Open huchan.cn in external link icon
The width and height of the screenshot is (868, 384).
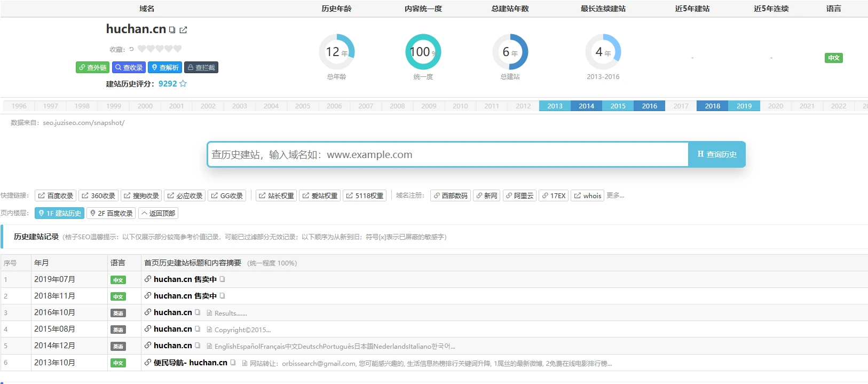[x=183, y=30]
